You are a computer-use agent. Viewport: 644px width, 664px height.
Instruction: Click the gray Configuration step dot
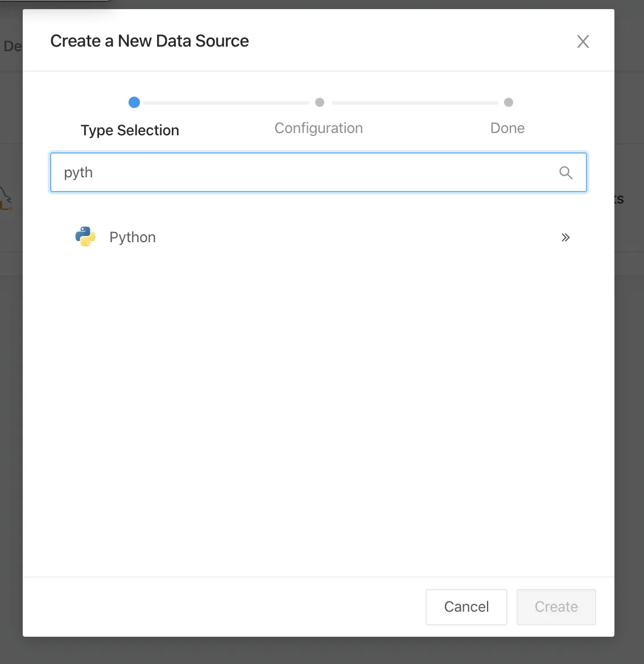320,102
